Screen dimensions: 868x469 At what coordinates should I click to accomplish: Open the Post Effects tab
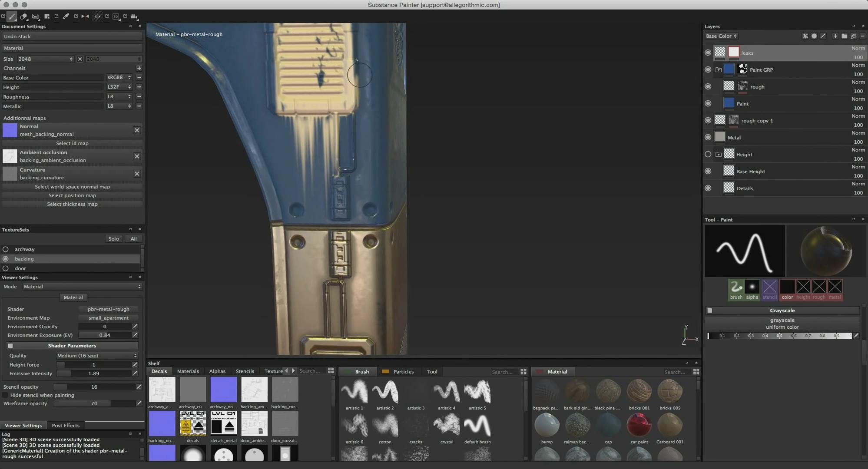(x=66, y=426)
